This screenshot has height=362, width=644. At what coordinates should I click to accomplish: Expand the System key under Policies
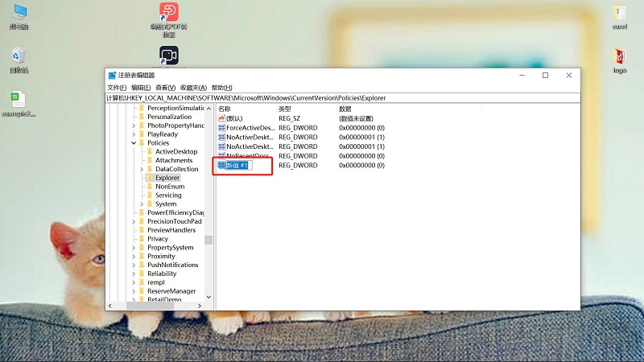142,204
